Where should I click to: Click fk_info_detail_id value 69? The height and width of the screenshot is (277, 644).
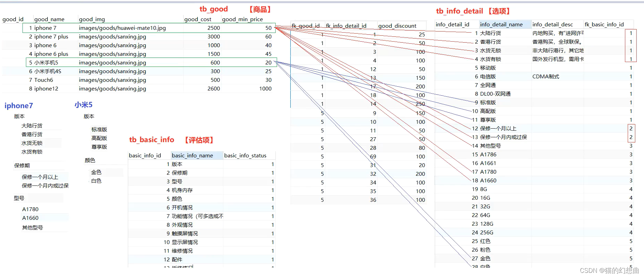click(x=373, y=157)
